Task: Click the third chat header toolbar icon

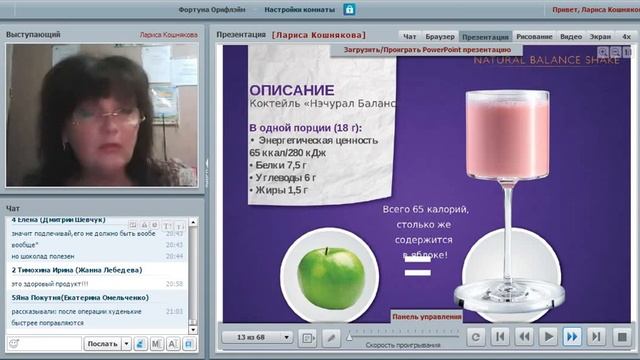Action: tap(155, 225)
